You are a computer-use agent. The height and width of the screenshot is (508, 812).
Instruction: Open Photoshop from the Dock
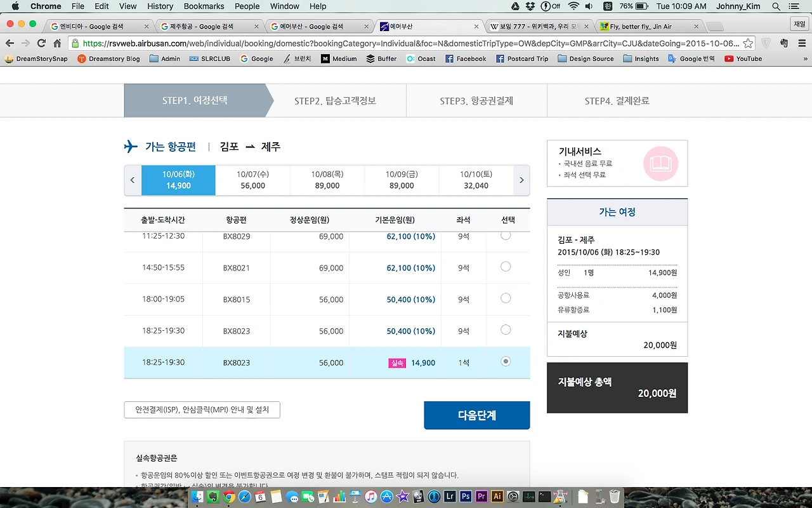pyautogui.click(x=466, y=497)
